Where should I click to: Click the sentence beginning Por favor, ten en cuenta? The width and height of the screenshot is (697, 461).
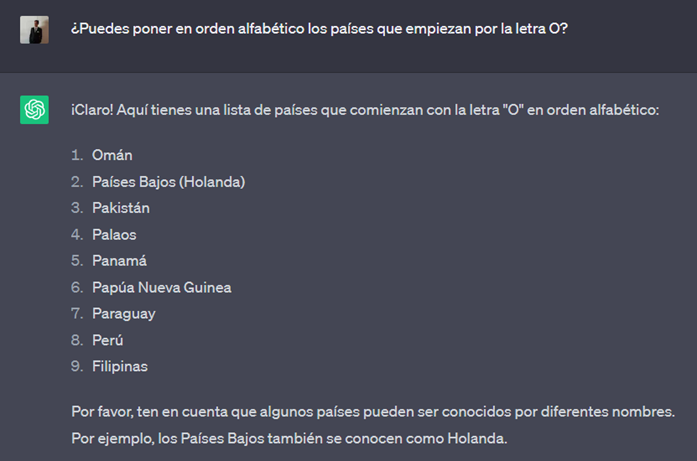click(x=373, y=412)
